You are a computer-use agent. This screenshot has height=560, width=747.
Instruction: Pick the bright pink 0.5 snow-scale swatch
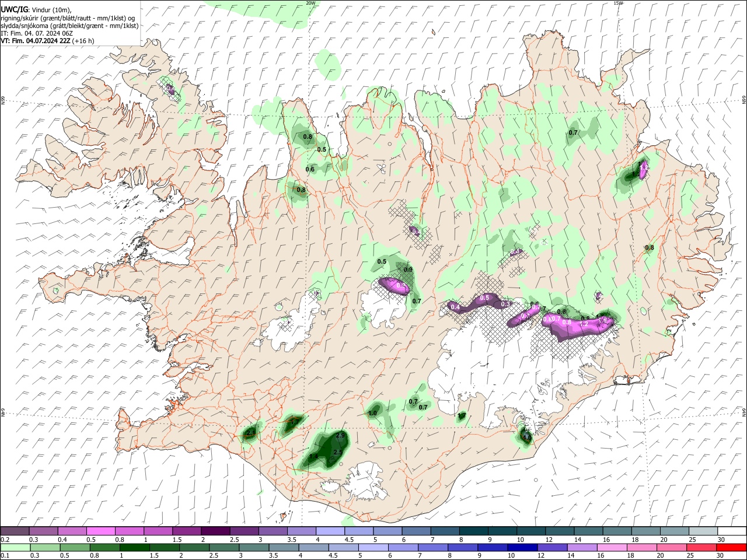(100, 531)
